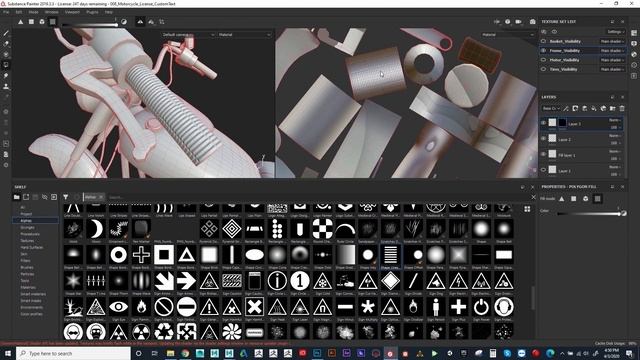Open the Norm blend mode dropdown of Layer 3

click(615, 120)
